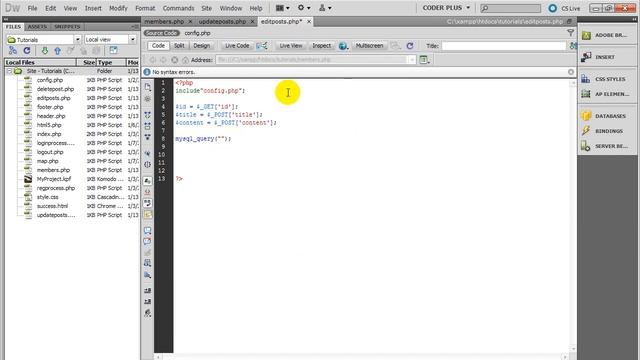Viewport: 640px width, 360px height.
Task: Click the green Get files arrow
Action: coord(45,51)
